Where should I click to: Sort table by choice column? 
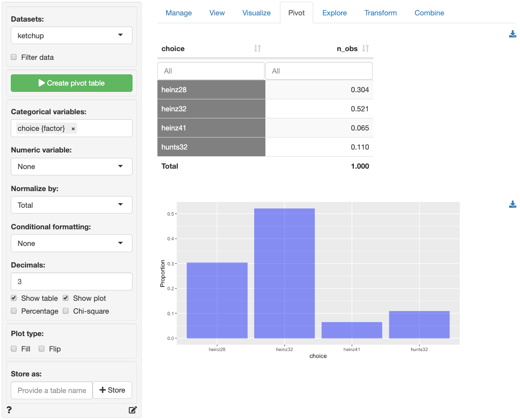tap(258, 49)
